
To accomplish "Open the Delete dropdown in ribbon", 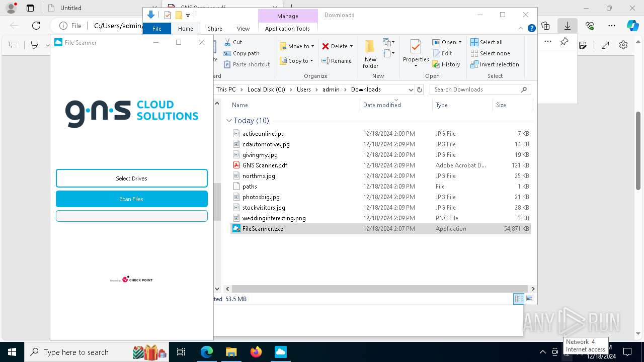I will tap(338, 46).
